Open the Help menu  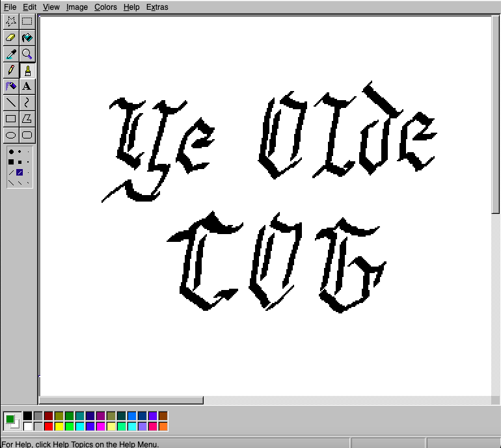pyautogui.click(x=131, y=7)
